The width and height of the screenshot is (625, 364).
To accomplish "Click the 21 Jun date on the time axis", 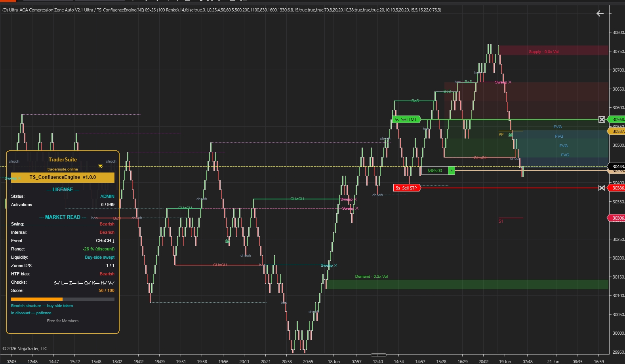I will pyautogui.click(x=553, y=361).
